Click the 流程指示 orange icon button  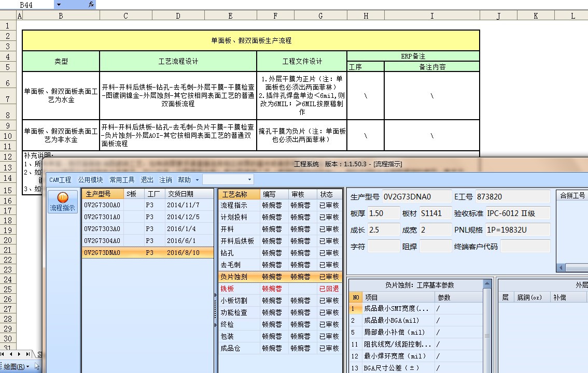[x=63, y=202]
